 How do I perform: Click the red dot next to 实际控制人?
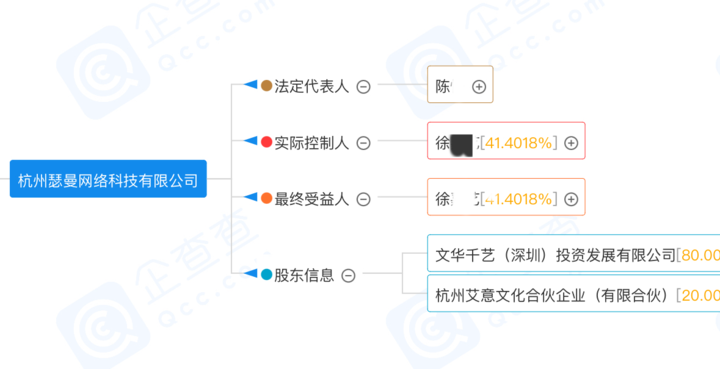pyautogui.click(x=267, y=142)
